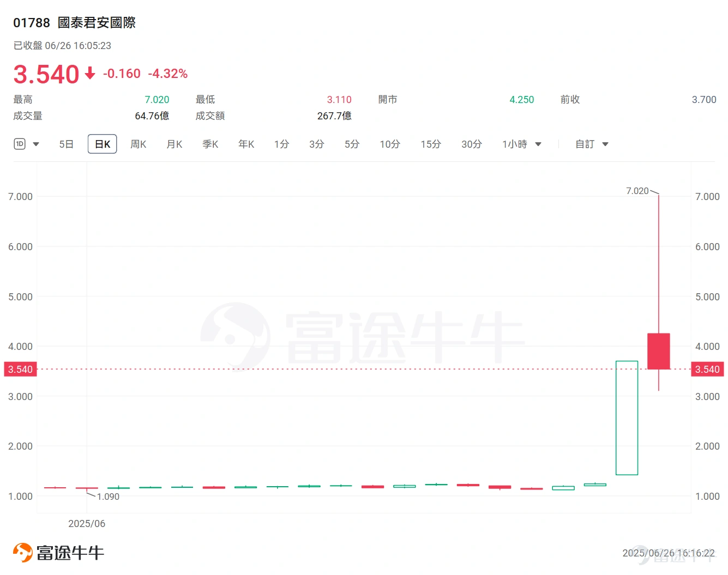Select the 3分 three-minute interval
This screenshot has width=728, height=575.
[x=316, y=144]
